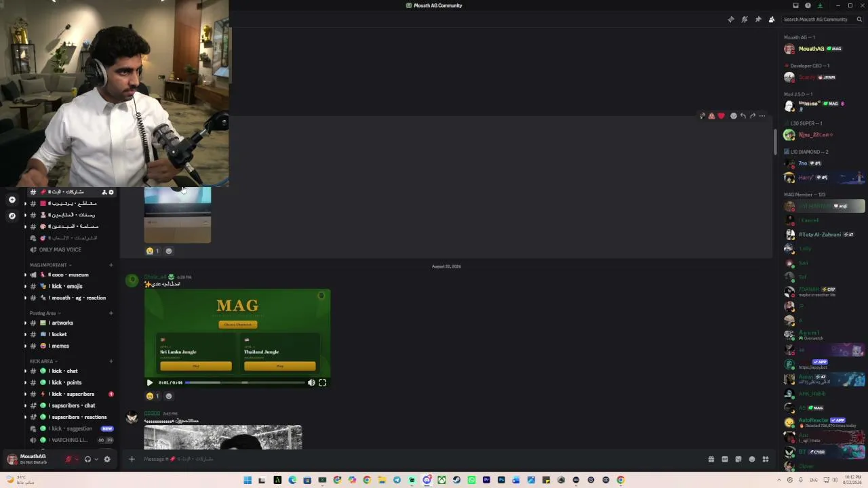Open GIF picker in message bar
868x488 pixels.
click(x=724, y=459)
